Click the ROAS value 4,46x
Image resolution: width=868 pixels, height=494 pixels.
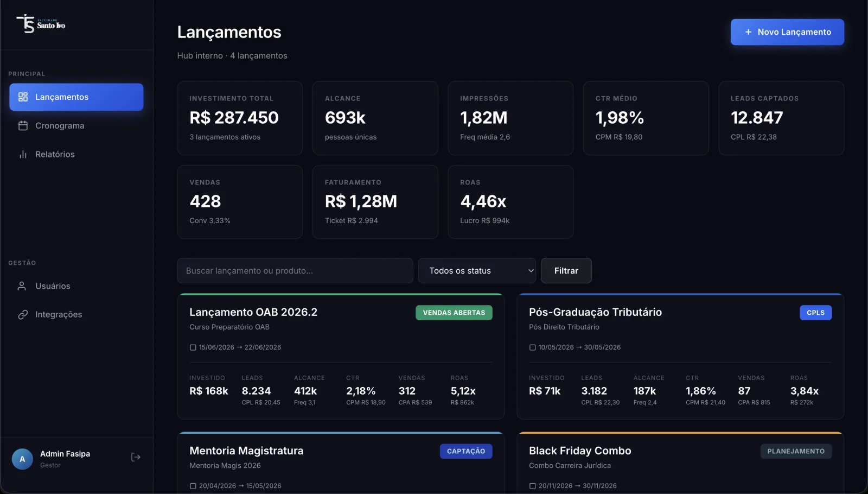483,201
